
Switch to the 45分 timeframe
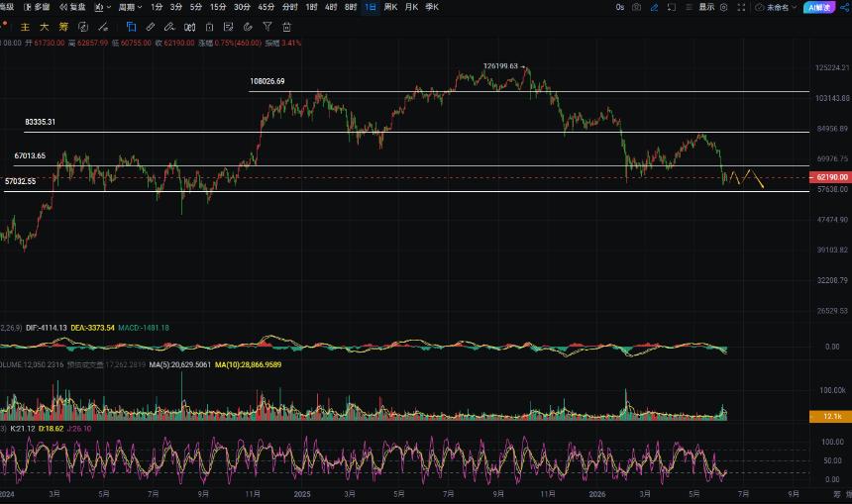coord(266,7)
